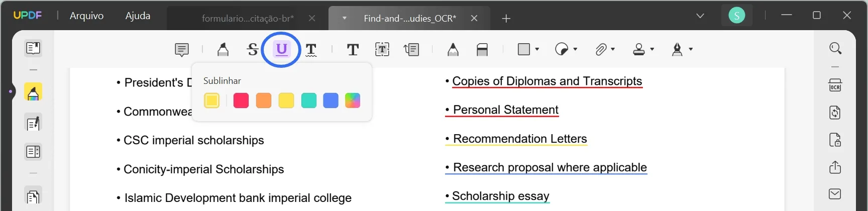Open the stamp tool dropdown arrow
Viewport: 868px width, 211px height.
coord(652,49)
